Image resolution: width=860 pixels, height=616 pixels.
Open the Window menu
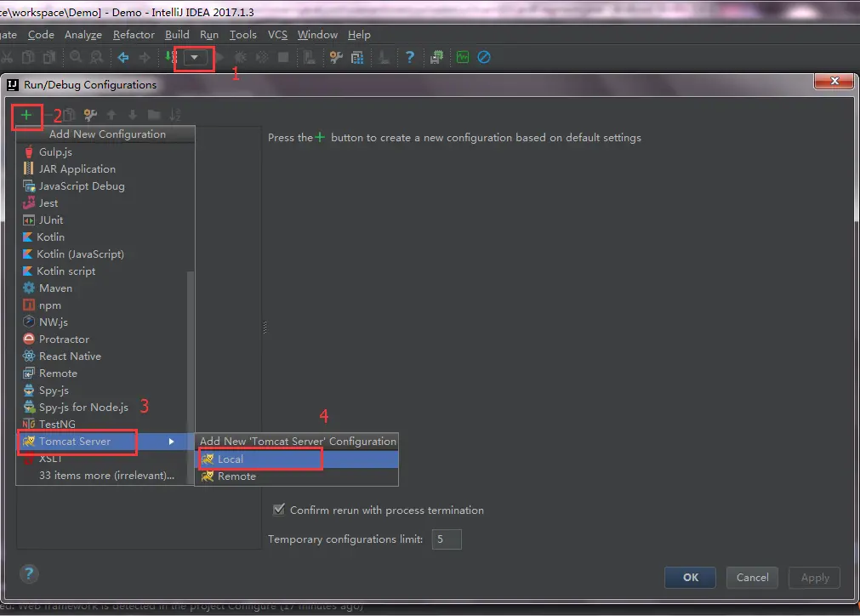pos(317,35)
